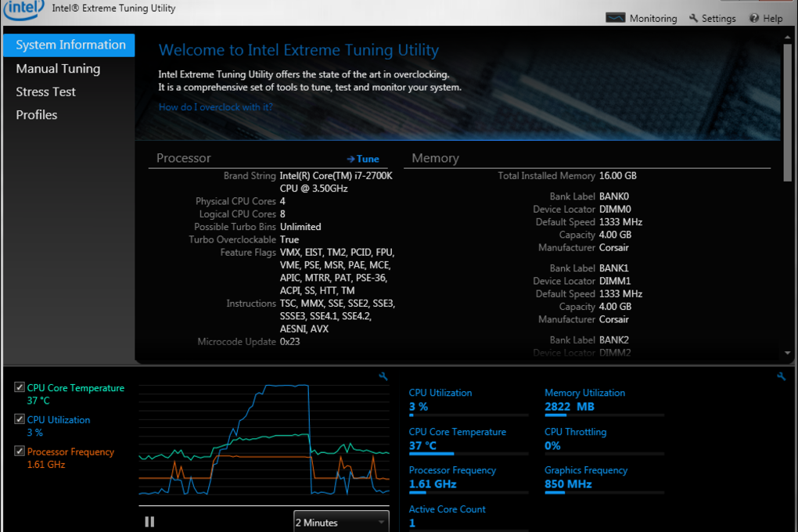
Task: Open Stress Test section
Action: coord(46,92)
